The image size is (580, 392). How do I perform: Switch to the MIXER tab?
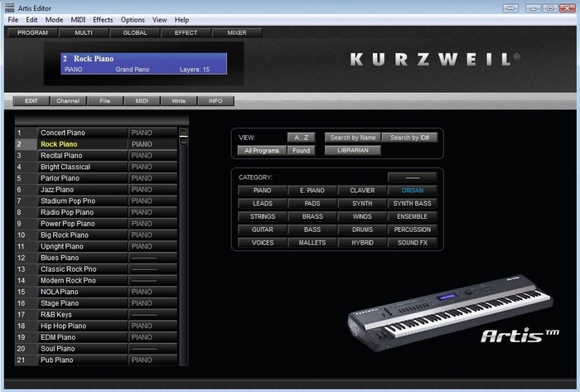tap(237, 32)
